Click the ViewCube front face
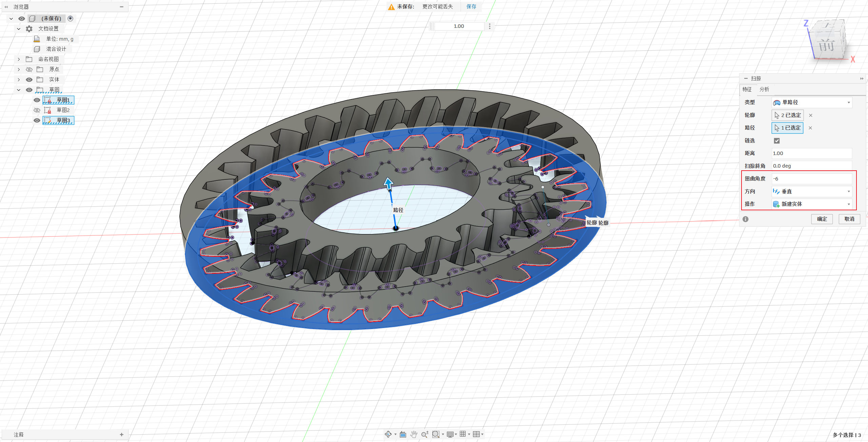Image resolution: width=868 pixels, height=442 pixels. [827, 45]
